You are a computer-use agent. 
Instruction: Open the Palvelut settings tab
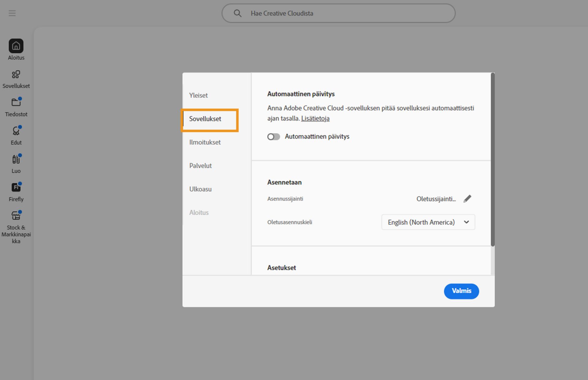click(200, 166)
